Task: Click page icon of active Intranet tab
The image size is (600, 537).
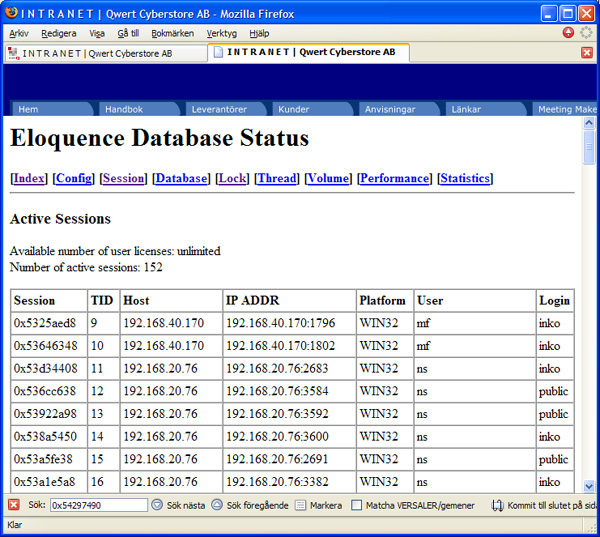Action: coord(218,52)
